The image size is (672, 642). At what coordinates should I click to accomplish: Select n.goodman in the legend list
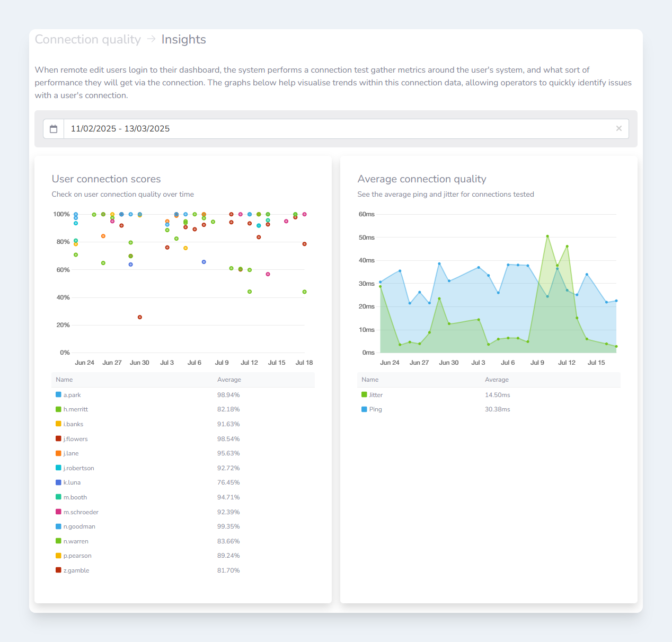pos(79,526)
